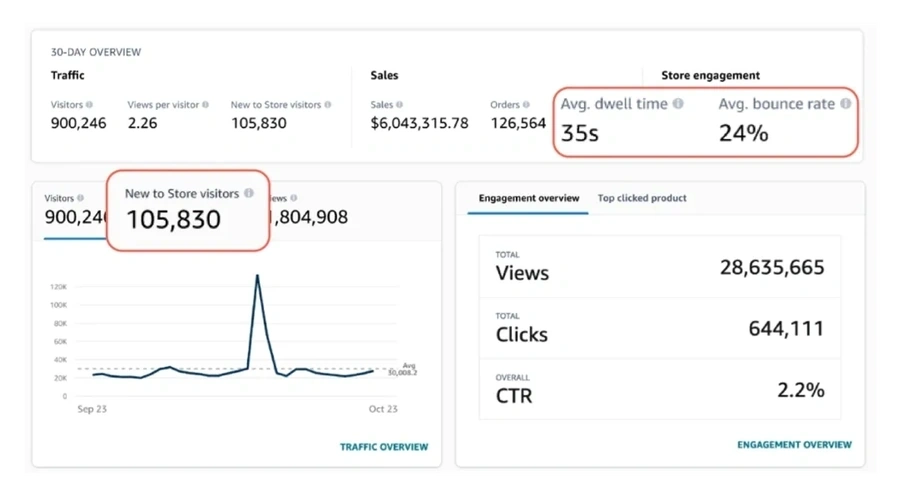Image resolution: width=900 pixels, height=491 pixels.
Task: Switch to Engagement overview tab
Action: pos(529,198)
